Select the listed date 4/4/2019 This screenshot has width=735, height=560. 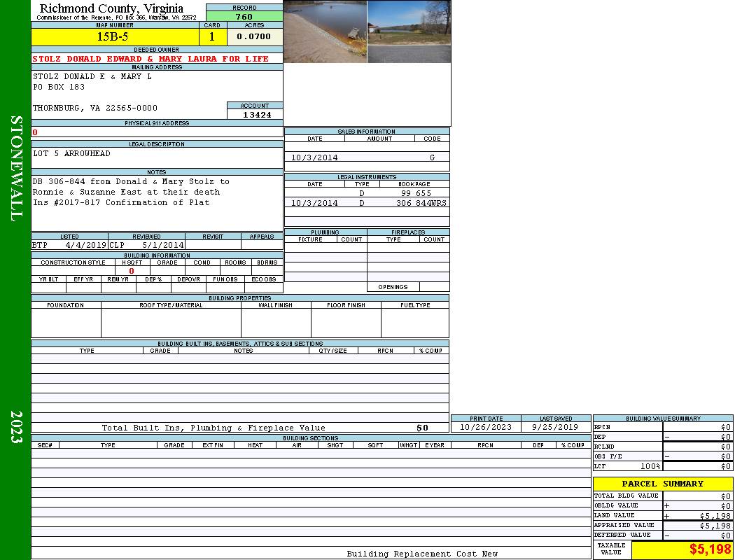(x=85, y=246)
